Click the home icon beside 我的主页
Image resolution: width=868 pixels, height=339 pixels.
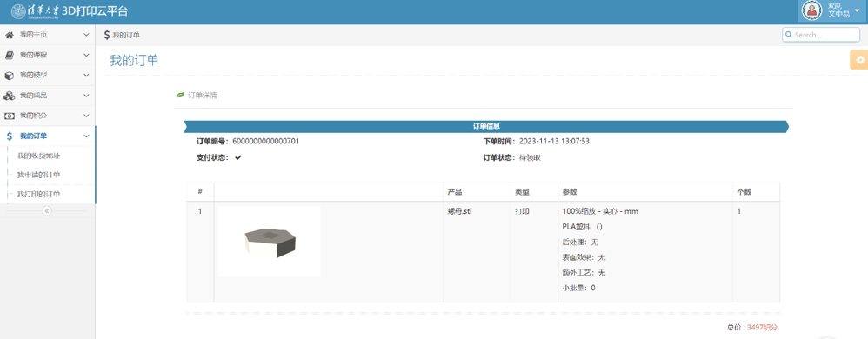9,35
